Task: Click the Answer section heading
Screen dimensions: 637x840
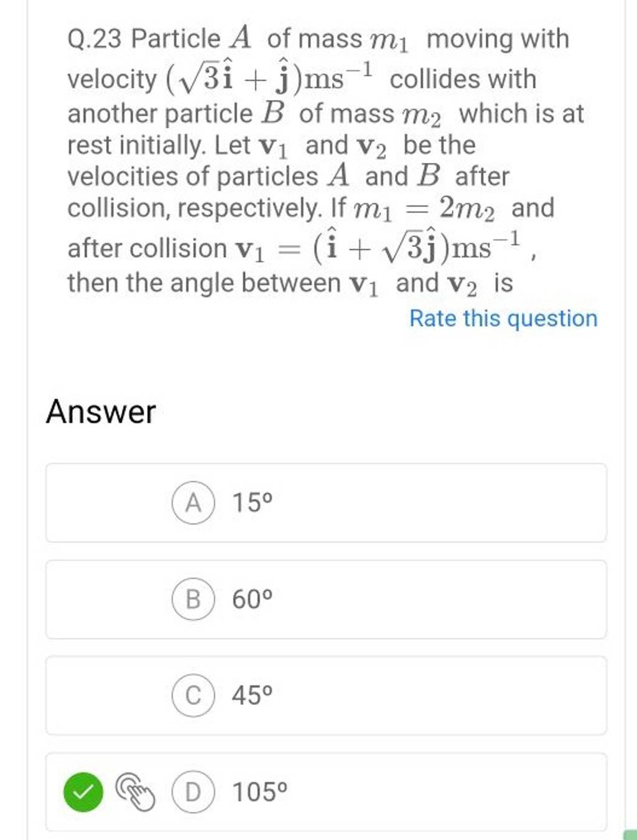Action: click(x=101, y=412)
